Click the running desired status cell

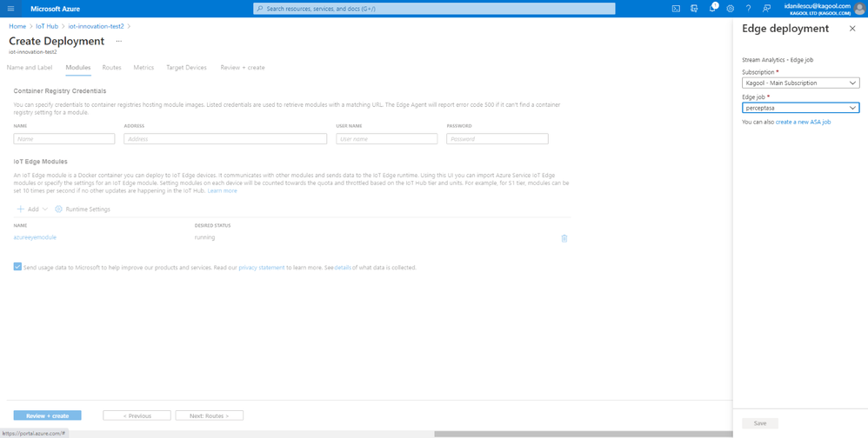pos(204,237)
